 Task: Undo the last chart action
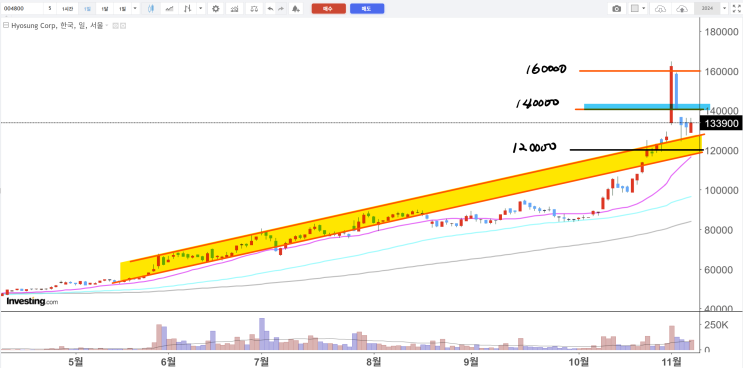click(270, 9)
